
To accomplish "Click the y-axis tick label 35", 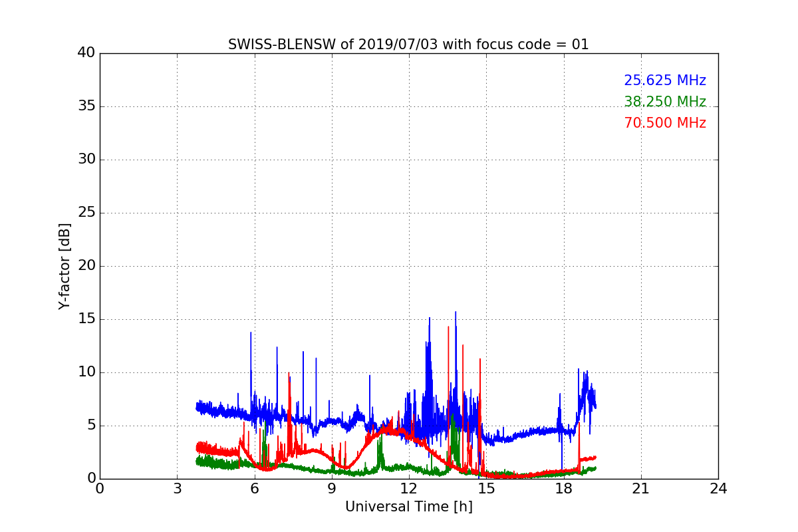I will coord(86,106).
